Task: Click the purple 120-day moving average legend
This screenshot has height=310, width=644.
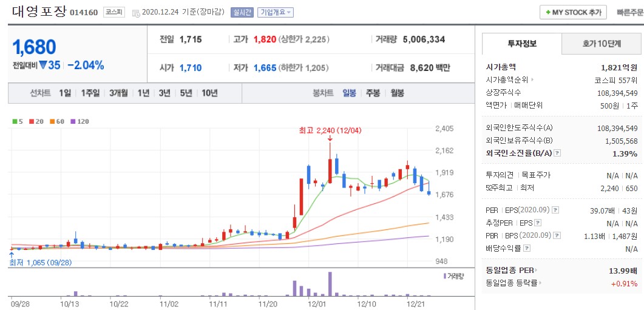Action: click(x=81, y=121)
